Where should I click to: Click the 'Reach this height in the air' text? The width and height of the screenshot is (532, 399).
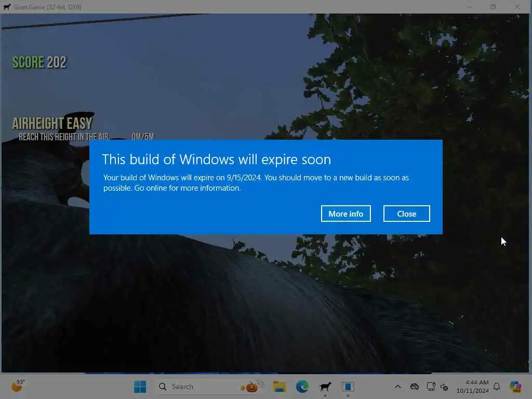64,137
